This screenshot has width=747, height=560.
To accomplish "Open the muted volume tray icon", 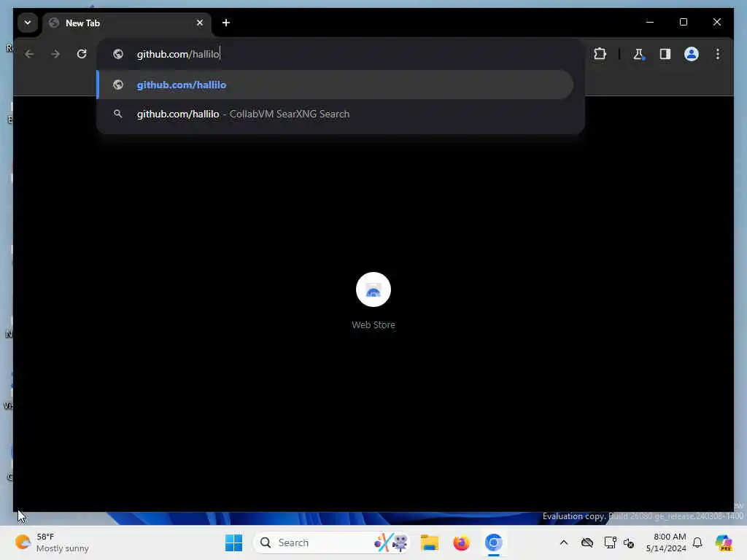I will tap(629, 542).
